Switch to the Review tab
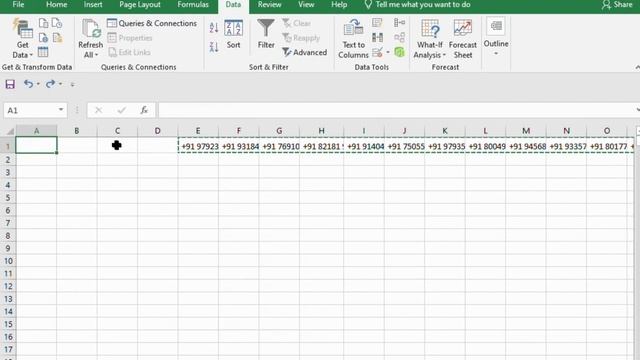This screenshot has width=640, height=360. pos(269,4)
